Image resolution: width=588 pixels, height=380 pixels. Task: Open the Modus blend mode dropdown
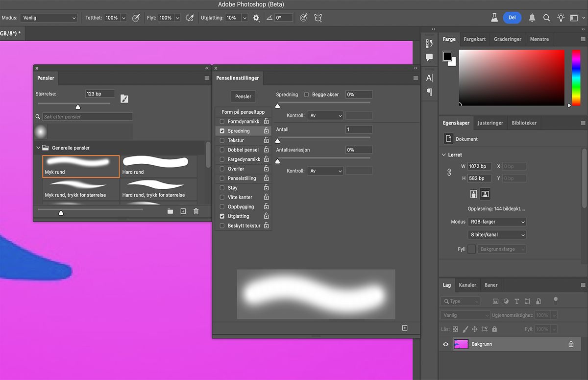pos(49,18)
